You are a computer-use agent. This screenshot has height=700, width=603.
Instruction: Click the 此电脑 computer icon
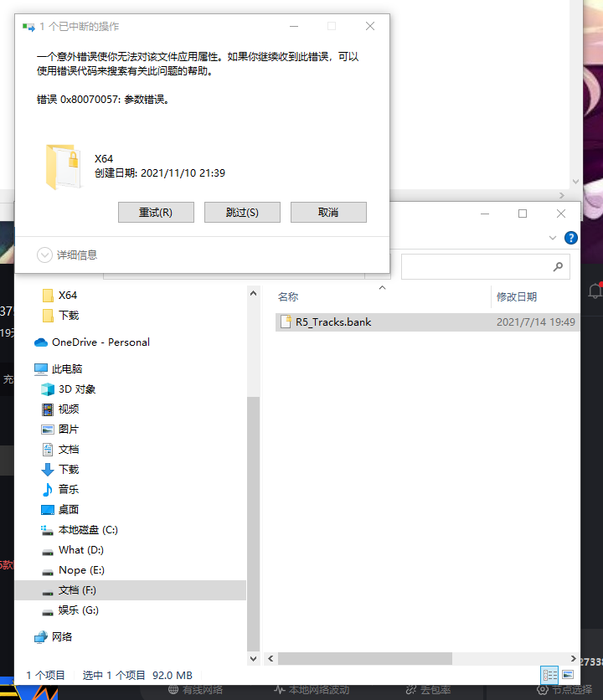click(41, 368)
